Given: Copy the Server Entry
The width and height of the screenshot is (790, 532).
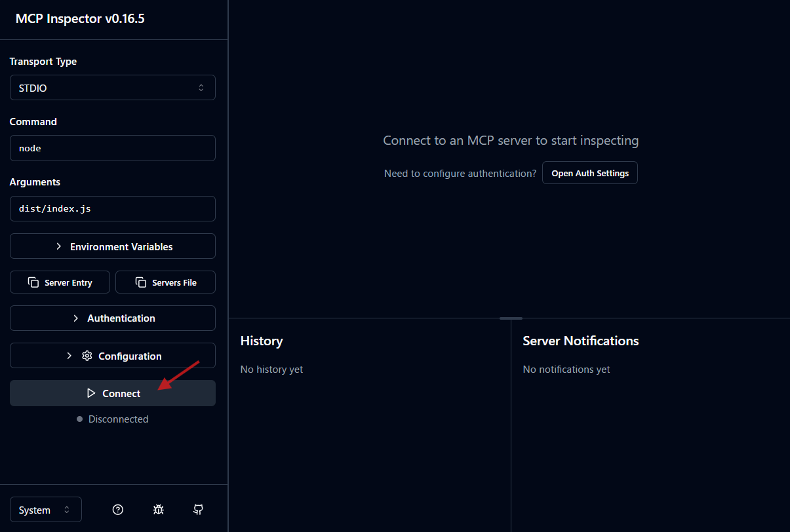Looking at the screenshot, I should [x=60, y=282].
